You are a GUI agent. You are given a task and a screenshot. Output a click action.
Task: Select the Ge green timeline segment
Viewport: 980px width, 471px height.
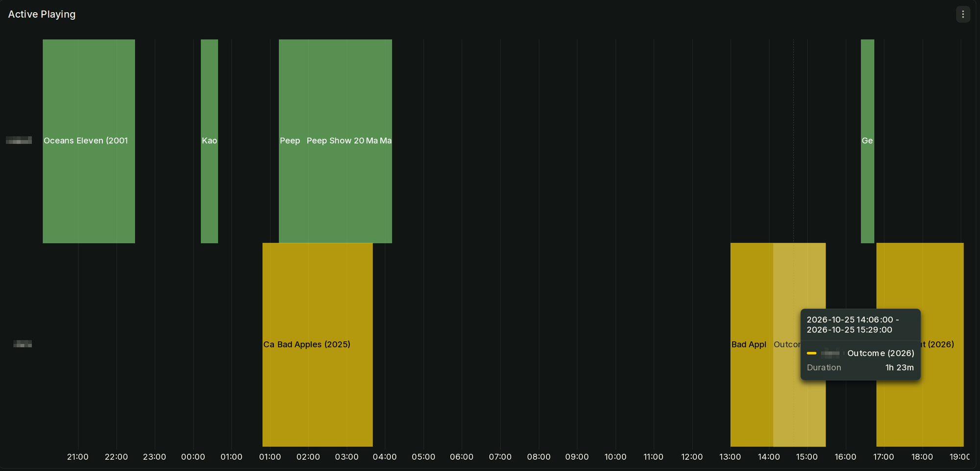(x=867, y=141)
